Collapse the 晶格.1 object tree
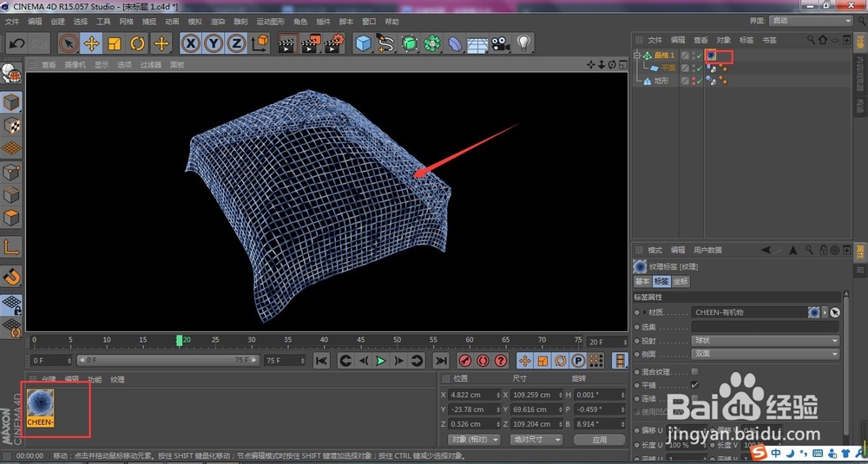This screenshot has height=464, width=868. (636, 56)
